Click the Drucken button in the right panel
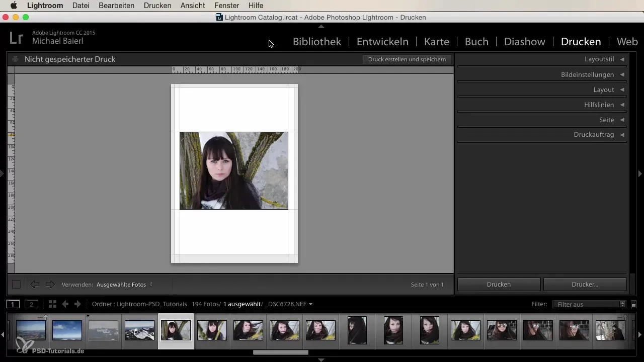The image size is (644, 362). (499, 284)
